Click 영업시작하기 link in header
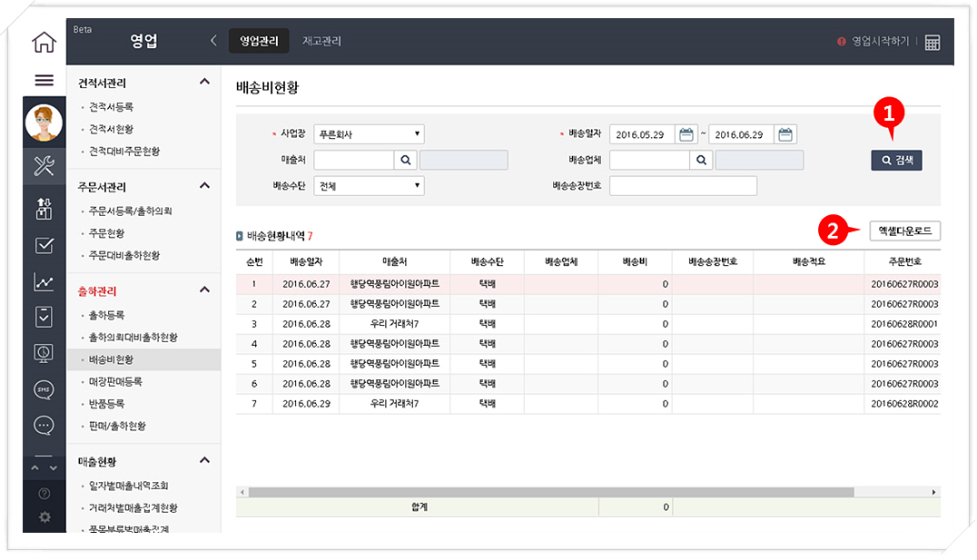Viewport: 977px width, 560px height. 880,41
